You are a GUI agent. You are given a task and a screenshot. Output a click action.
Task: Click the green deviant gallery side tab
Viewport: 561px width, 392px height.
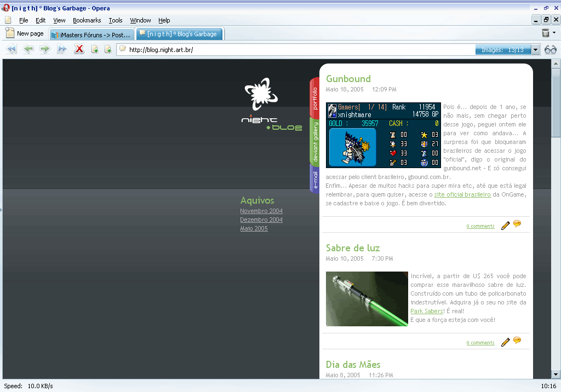coord(314,142)
